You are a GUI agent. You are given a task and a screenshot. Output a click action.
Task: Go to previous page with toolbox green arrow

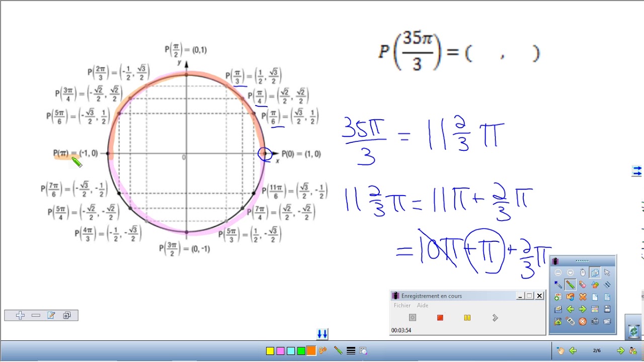pos(570,309)
